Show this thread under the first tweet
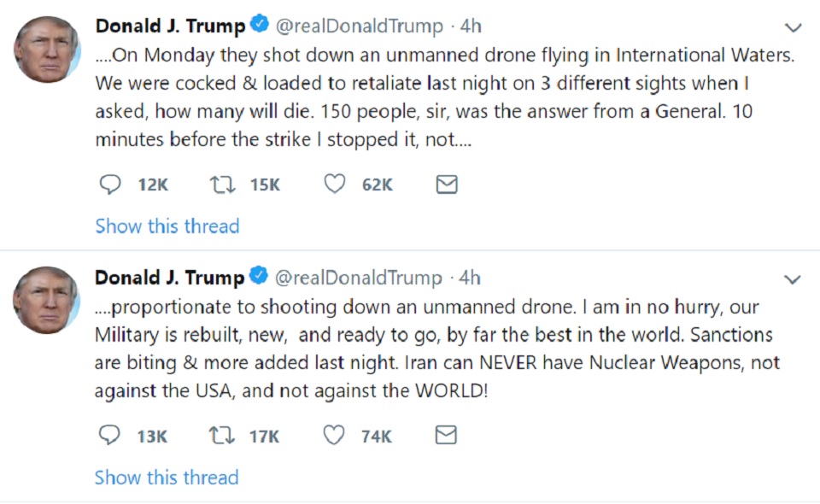This screenshot has height=504, width=820. 167,226
